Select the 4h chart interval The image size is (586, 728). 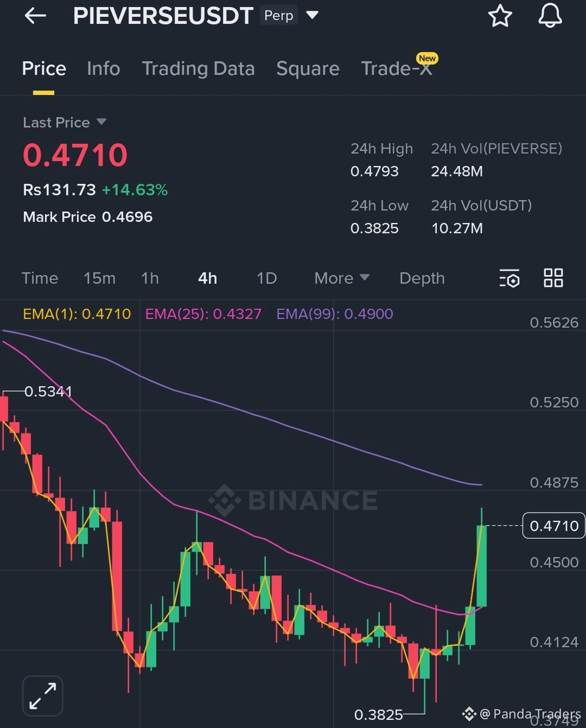click(207, 278)
